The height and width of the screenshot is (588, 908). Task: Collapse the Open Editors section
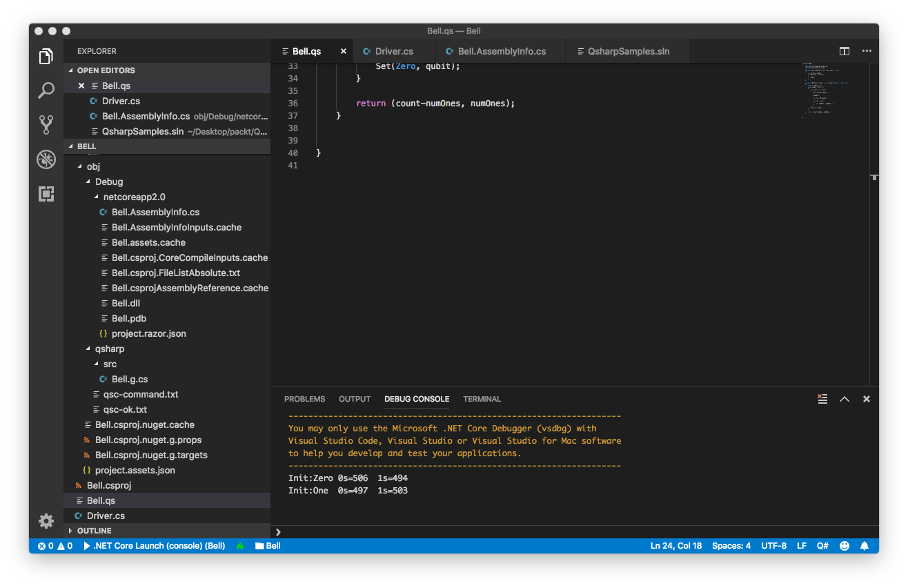pyautogui.click(x=106, y=70)
